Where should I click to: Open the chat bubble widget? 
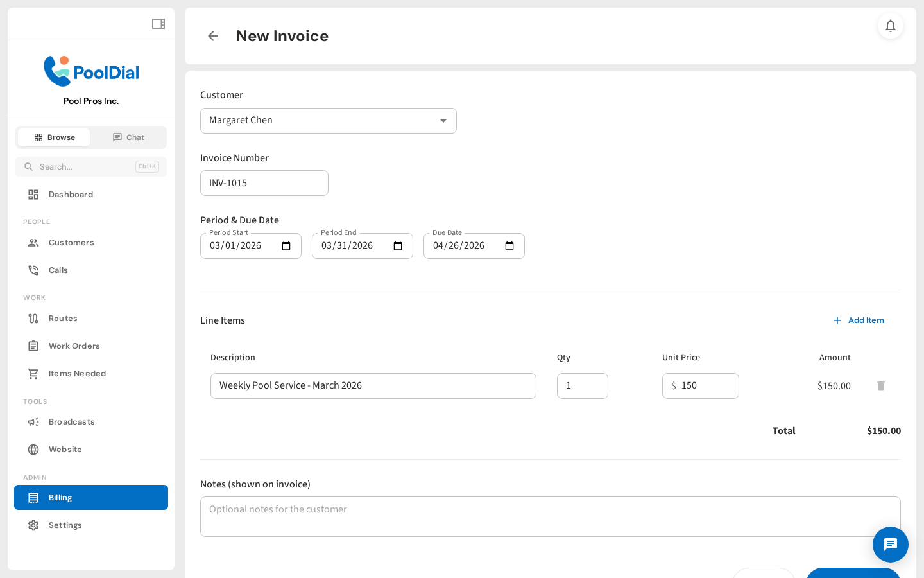pos(891,545)
